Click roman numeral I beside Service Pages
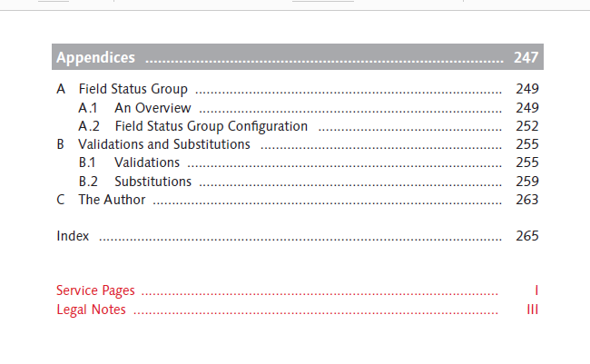Screen dimensions: 590x364 point(536,290)
